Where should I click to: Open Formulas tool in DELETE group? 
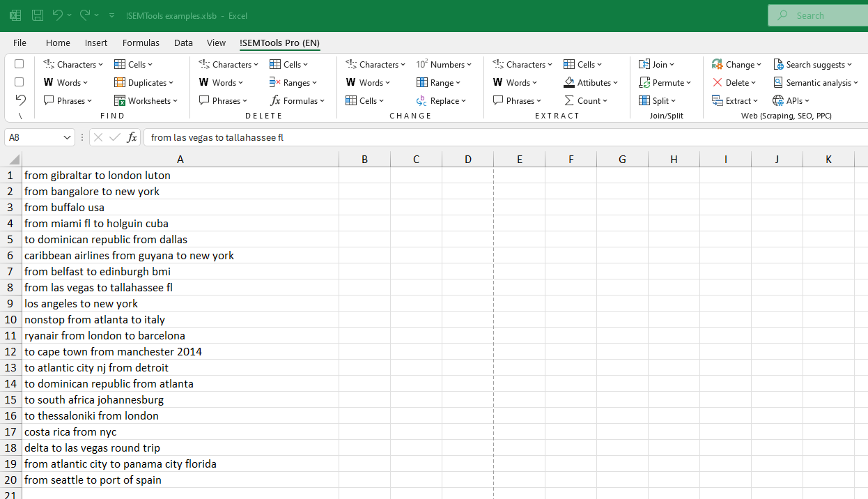click(x=297, y=101)
